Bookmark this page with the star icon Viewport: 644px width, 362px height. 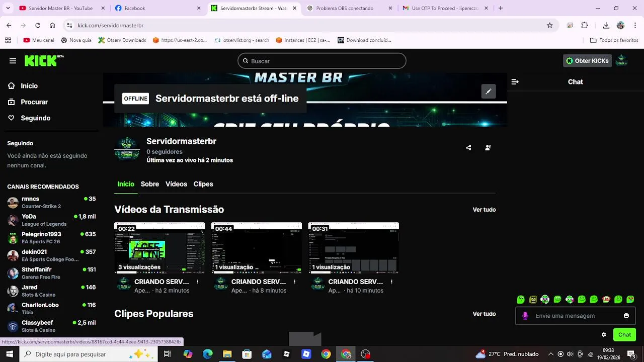click(550, 25)
